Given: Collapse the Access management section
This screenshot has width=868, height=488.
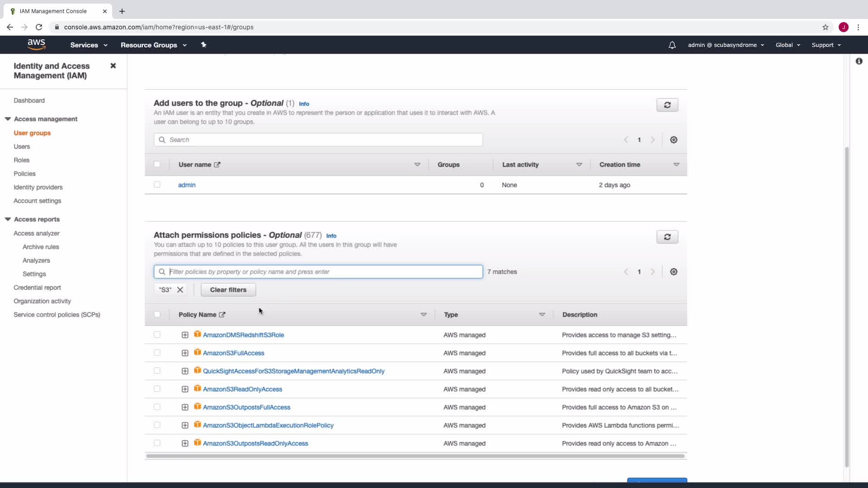Looking at the screenshot, I should point(8,119).
